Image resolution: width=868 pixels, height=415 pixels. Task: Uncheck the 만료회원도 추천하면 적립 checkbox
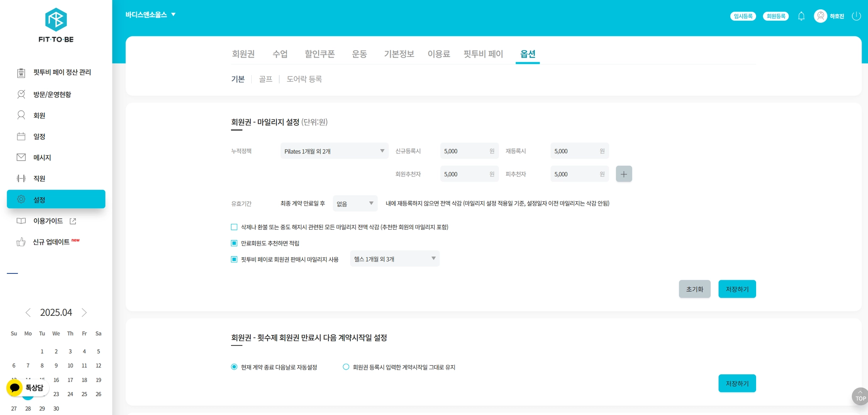234,243
